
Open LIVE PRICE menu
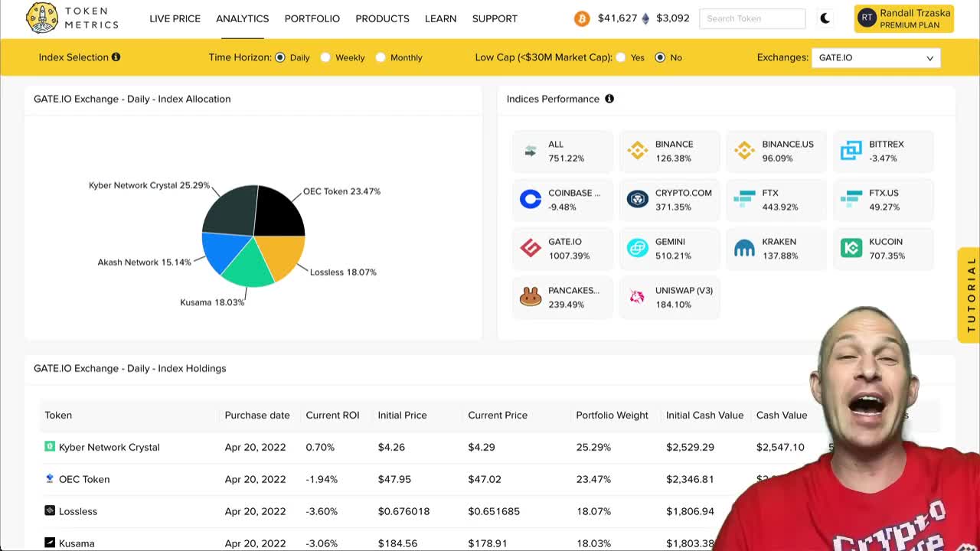175,18
